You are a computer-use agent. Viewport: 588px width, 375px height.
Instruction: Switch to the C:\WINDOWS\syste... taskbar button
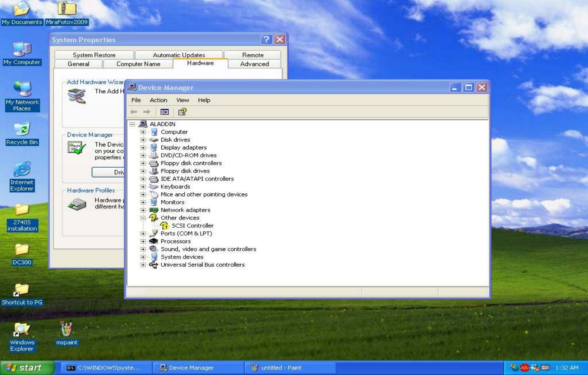click(x=106, y=368)
